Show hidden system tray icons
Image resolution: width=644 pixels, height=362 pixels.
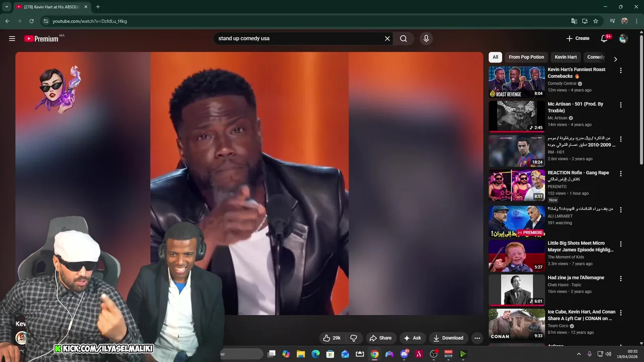point(579,354)
